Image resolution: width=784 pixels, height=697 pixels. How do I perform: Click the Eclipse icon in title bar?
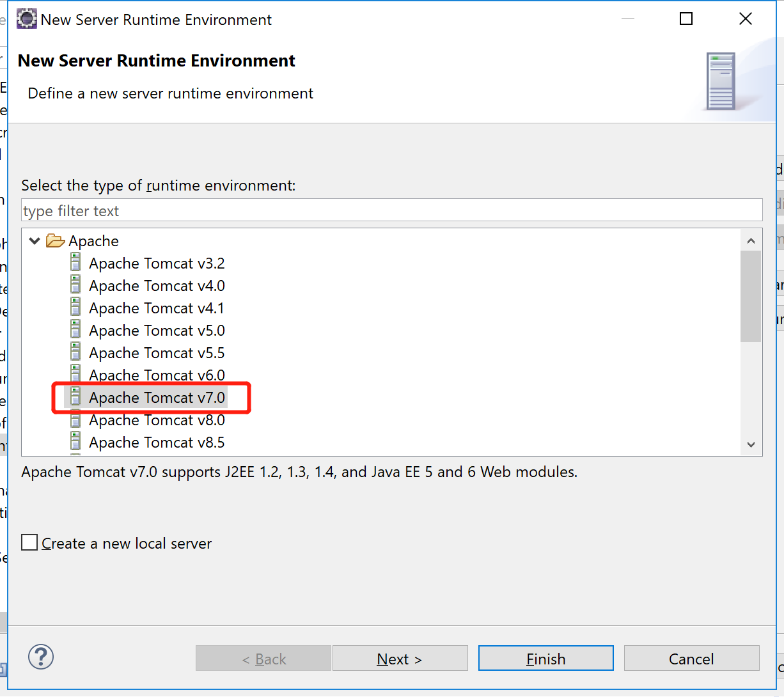[x=27, y=19]
